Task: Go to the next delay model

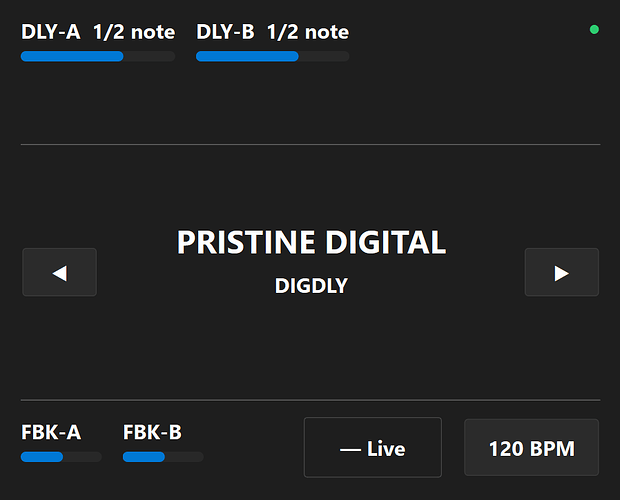Action: tap(561, 272)
